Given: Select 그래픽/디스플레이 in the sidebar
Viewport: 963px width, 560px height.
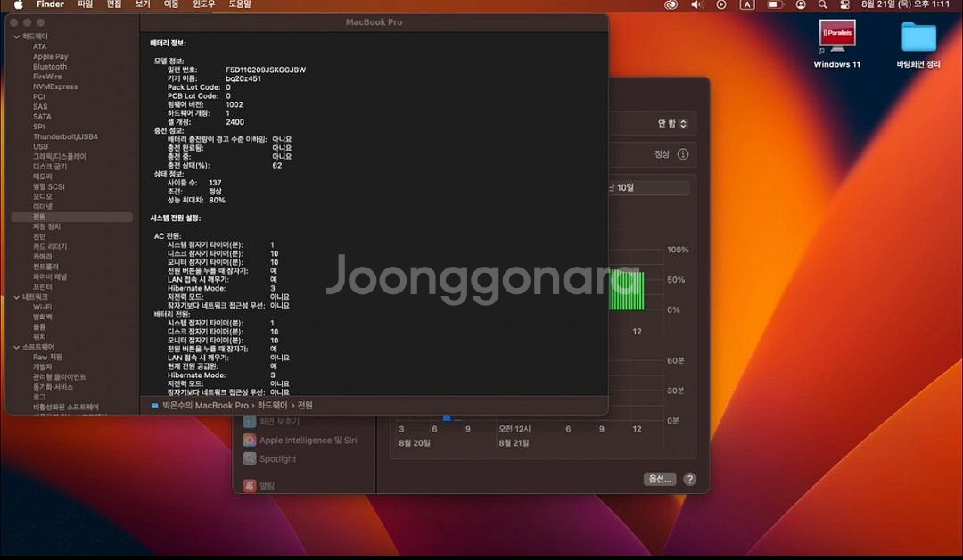Looking at the screenshot, I should point(60,157).
